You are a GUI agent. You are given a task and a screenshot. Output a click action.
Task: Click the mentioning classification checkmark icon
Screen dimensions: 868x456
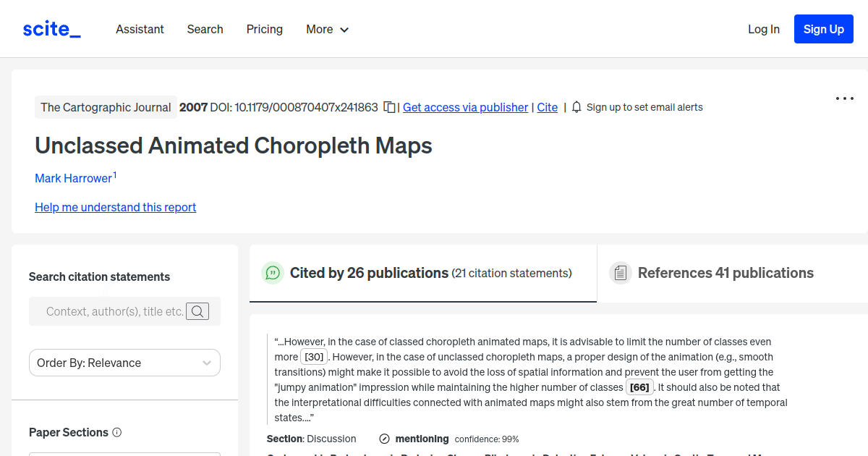click(x=383, y=439)
